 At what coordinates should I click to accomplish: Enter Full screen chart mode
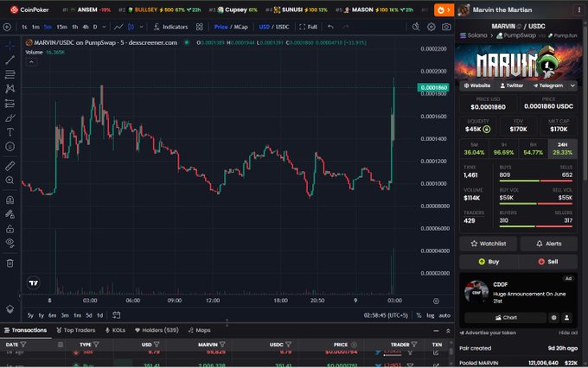[x=308, y=27]
